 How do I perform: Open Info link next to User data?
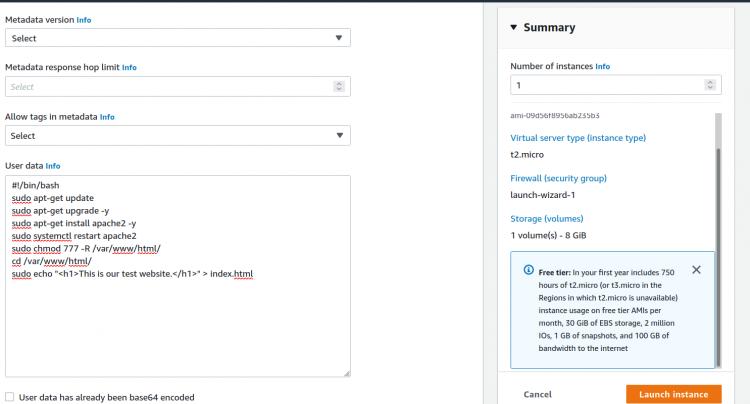pyautogui.click(x=53, y=165)
